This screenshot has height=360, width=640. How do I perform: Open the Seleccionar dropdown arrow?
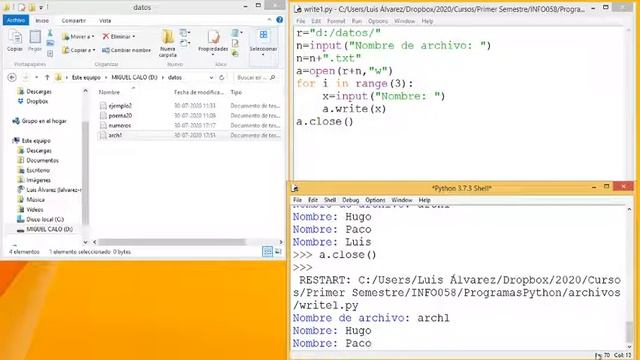(263, 54)
